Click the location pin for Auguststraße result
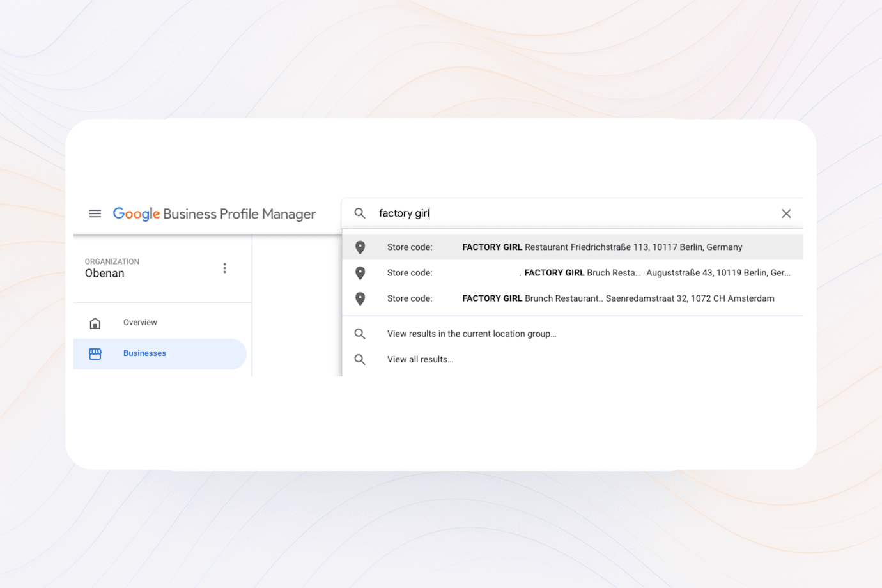This screenshot has width=882, height=588. [360, 273]
